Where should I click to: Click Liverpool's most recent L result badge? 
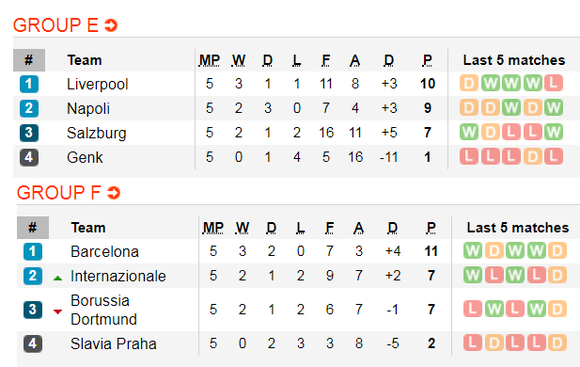click(553, 83)
